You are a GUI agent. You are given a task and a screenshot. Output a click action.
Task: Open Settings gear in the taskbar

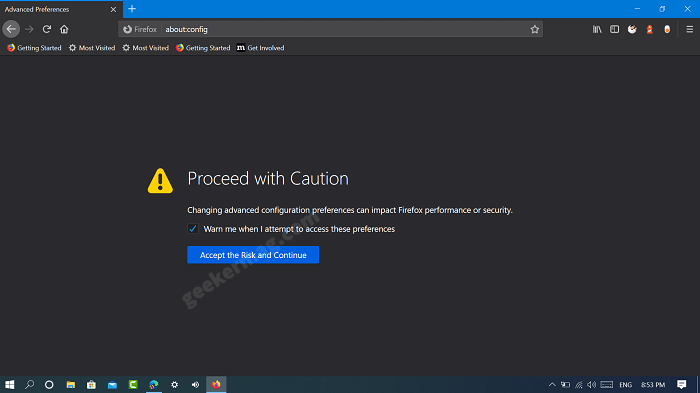pos(175,385)
